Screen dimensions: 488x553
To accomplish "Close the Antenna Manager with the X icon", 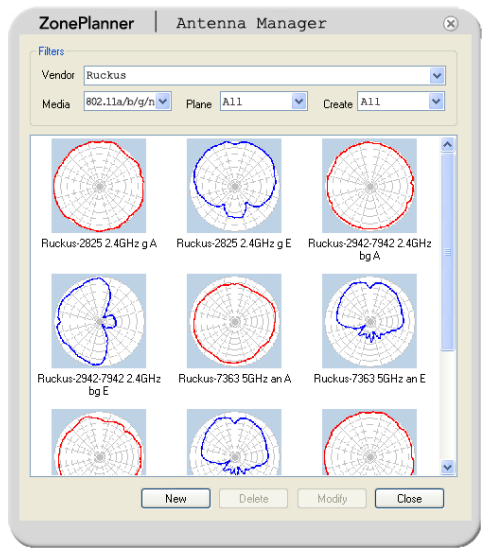I will [x=450, y=24].
